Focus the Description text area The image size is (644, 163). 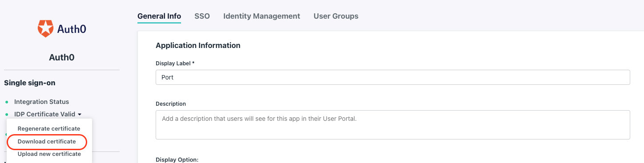tap(393, 125)
